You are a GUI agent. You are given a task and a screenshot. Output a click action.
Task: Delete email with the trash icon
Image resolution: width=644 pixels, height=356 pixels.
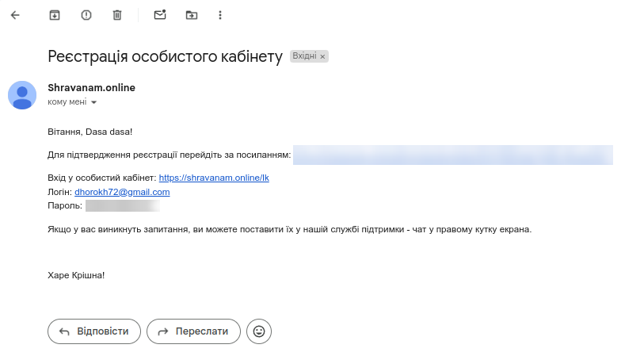point(117,15)
